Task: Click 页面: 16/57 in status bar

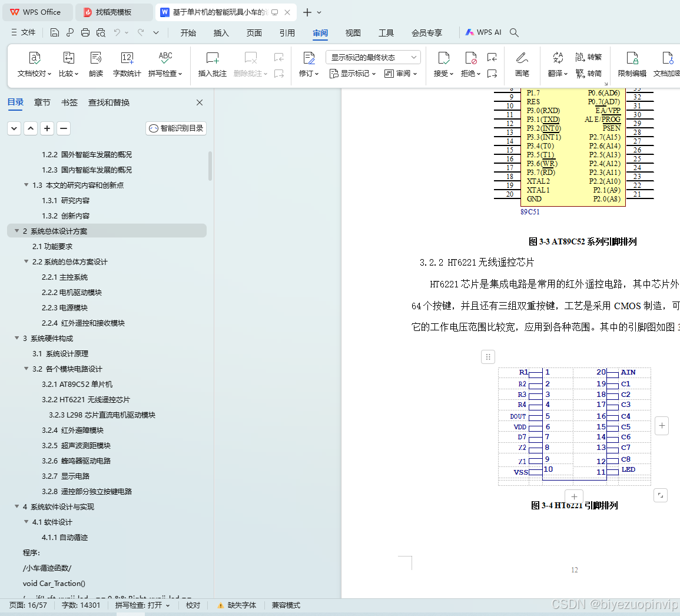Action: [28, 605]
